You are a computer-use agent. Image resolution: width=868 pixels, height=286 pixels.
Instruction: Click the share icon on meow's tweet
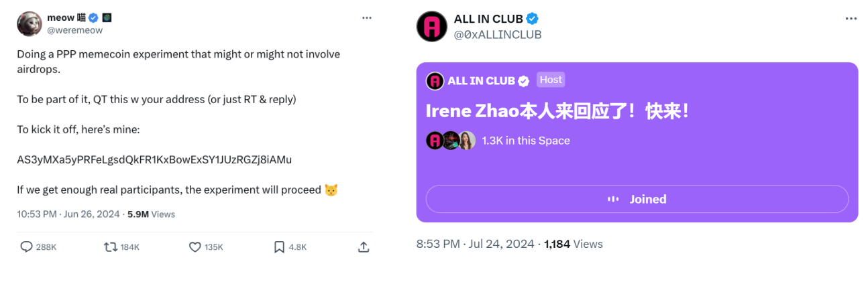tap(364, 247)
